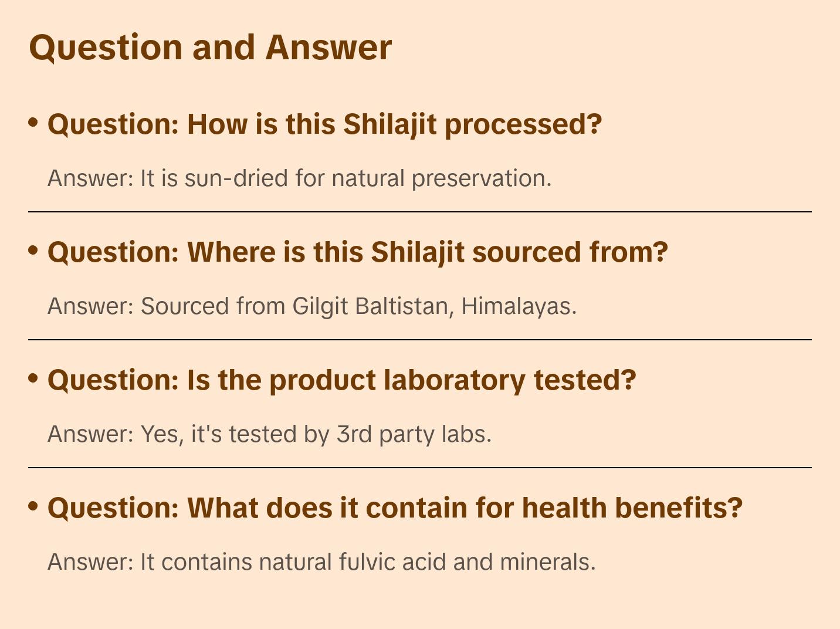Click the divider below the Gilgit Baltistan answer
The width and height of the screenshot is (840, 629).
coord(419,340)
